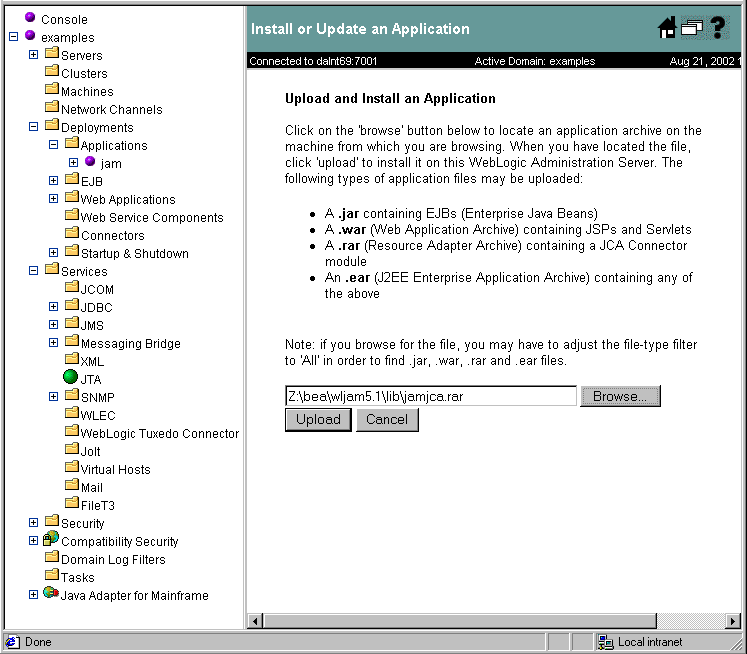
Task: Click 'Active Domain: examples' text
Action: pyautogui.click(x=535, y=61)
